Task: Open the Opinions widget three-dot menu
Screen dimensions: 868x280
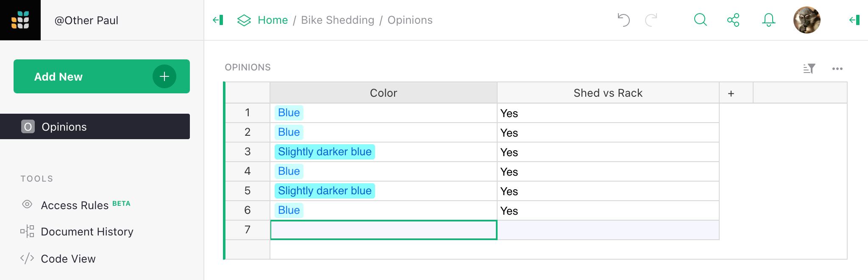Action: click(837, 68)
